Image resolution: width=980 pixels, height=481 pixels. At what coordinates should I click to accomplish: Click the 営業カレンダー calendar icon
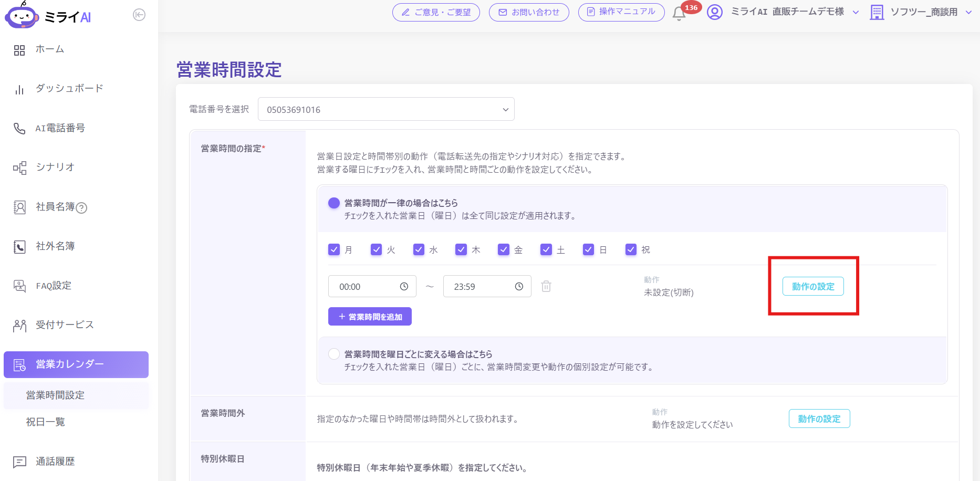tap(19, 365)
